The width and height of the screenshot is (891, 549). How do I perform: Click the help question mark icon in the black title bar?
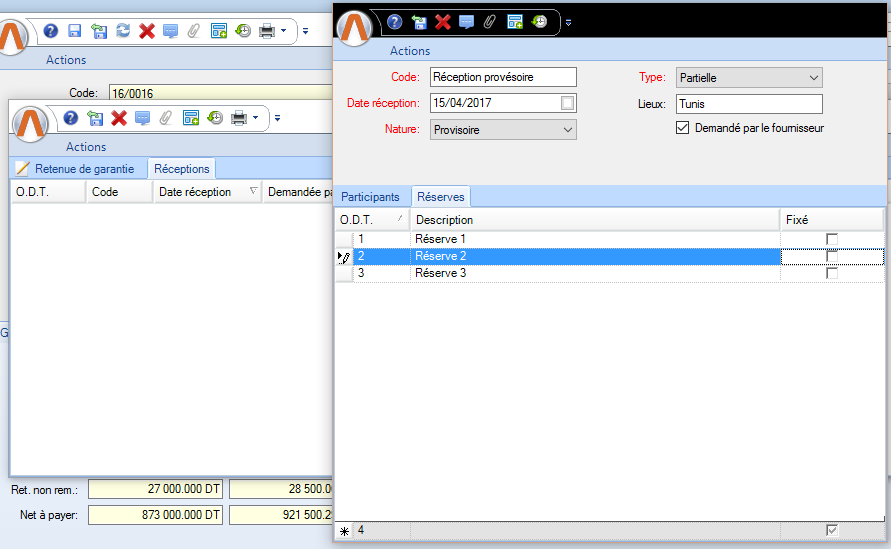395,21
